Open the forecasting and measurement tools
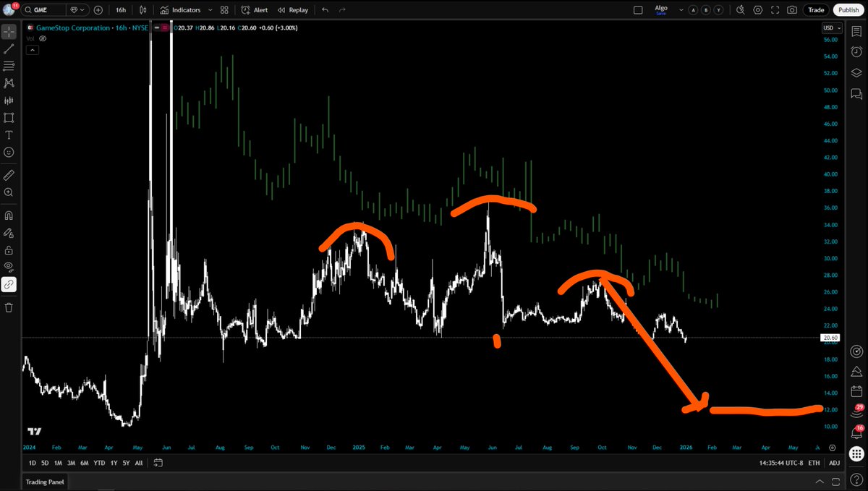The height and width of the screenshot is (491, 868). click(9, 101)
